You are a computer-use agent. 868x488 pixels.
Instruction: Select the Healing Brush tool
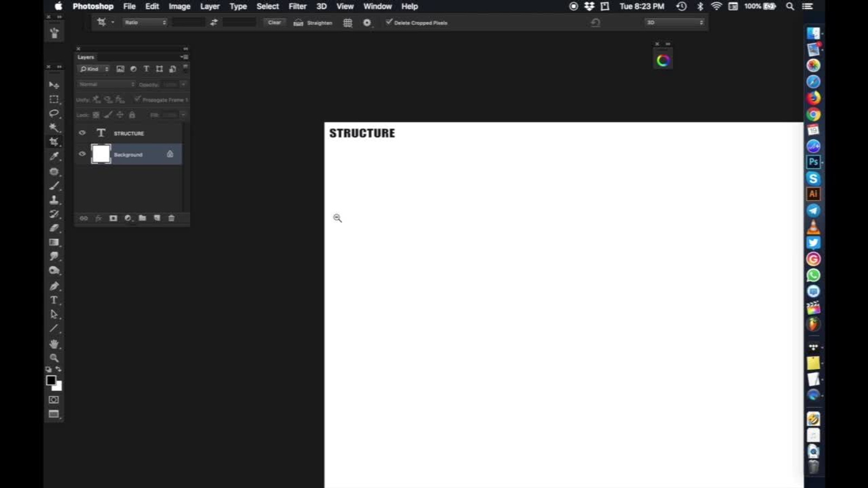[x=54, y=171]
